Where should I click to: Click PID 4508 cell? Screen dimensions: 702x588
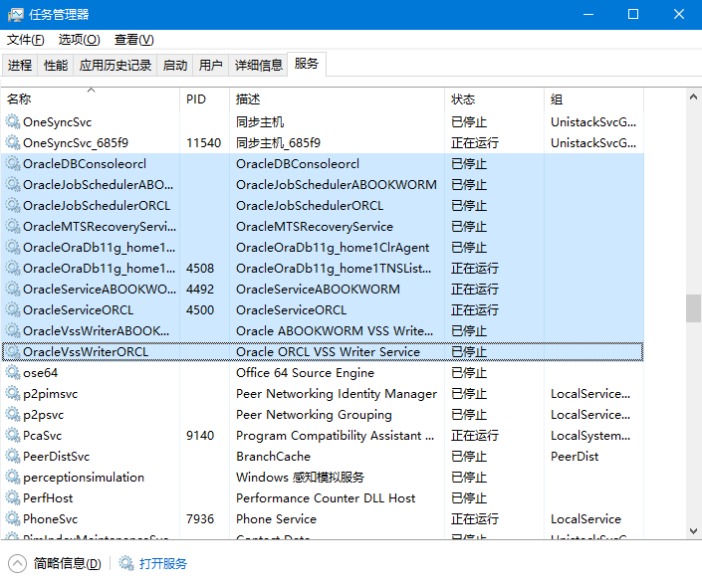[200, 268]
